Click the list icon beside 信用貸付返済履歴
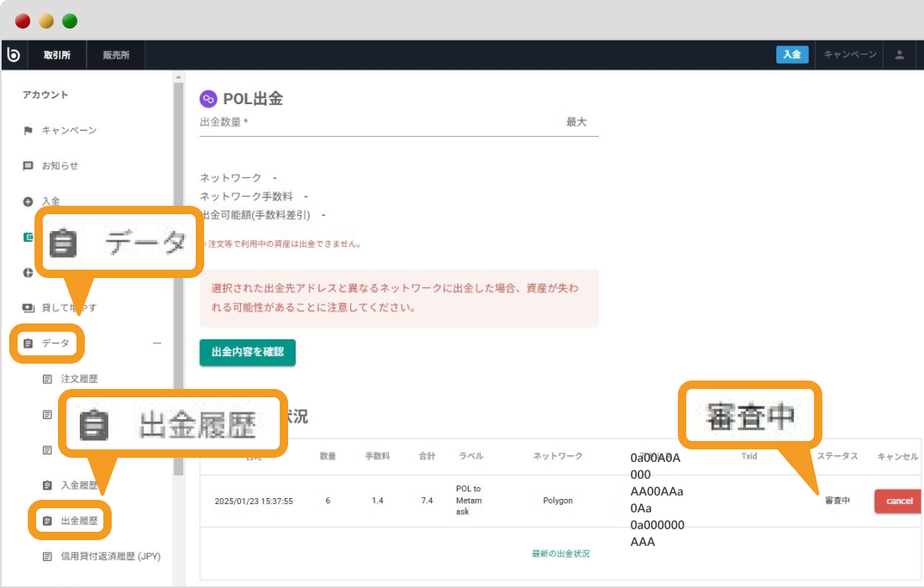 click(x=47, y=556)
